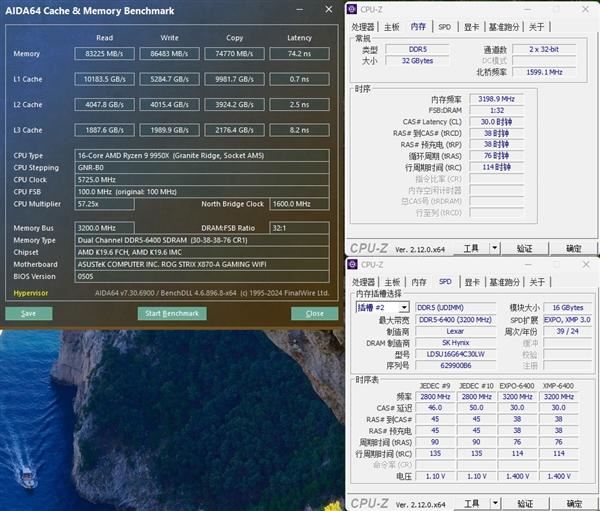Click the 验证 button in the upper CPU-Z window
The height and width of the screenshot is (511, 600).
click(x=525, y=248)
